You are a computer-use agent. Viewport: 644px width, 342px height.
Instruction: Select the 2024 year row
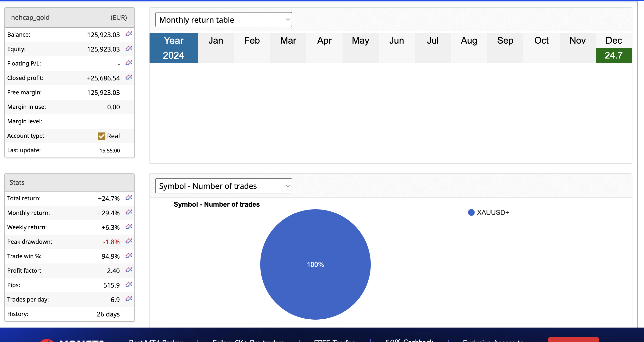[x=173, y=55]
